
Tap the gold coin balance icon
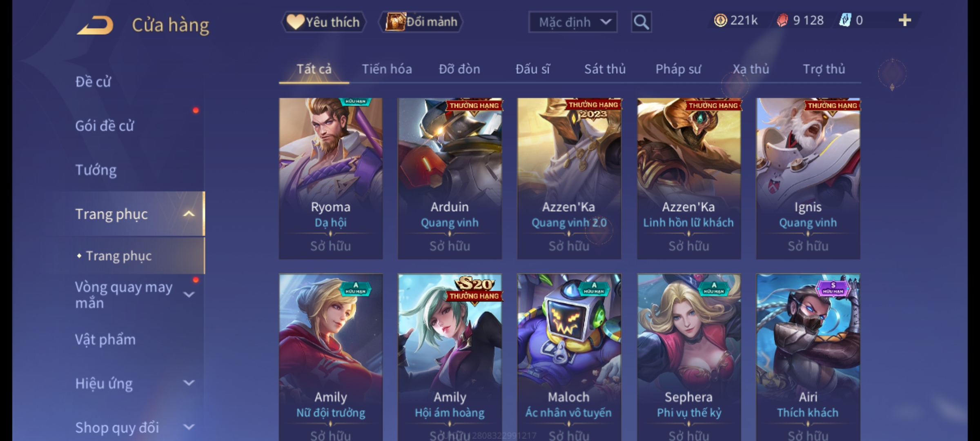(720, 20)
